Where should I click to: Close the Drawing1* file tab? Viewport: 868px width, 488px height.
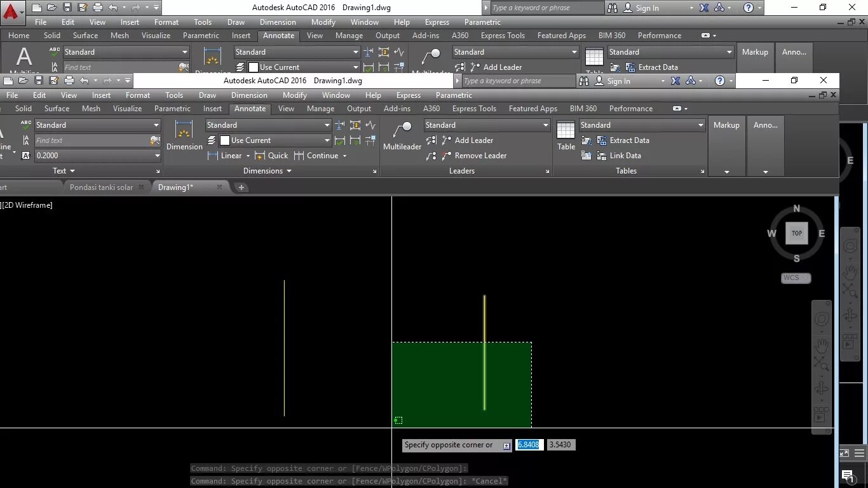pyautogui.click(x=219, y=187)
